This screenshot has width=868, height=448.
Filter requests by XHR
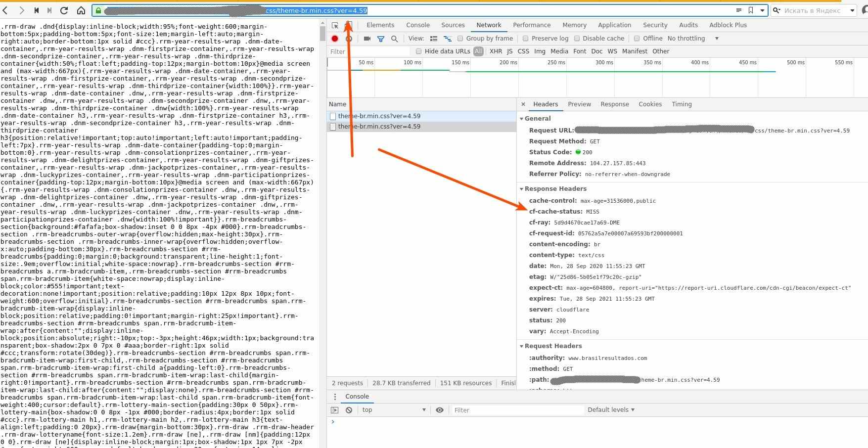(x=496, y=51)
